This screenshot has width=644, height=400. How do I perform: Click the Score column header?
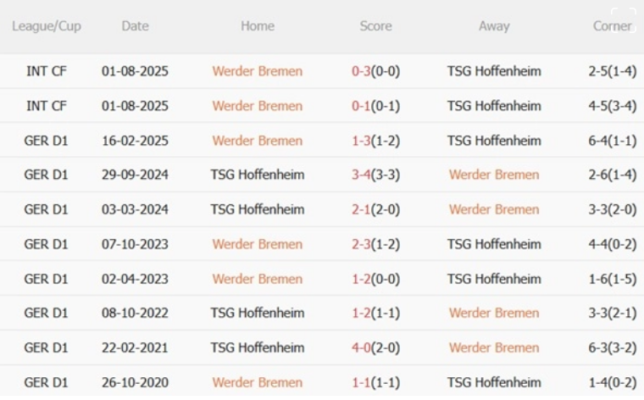pos(375,26)
